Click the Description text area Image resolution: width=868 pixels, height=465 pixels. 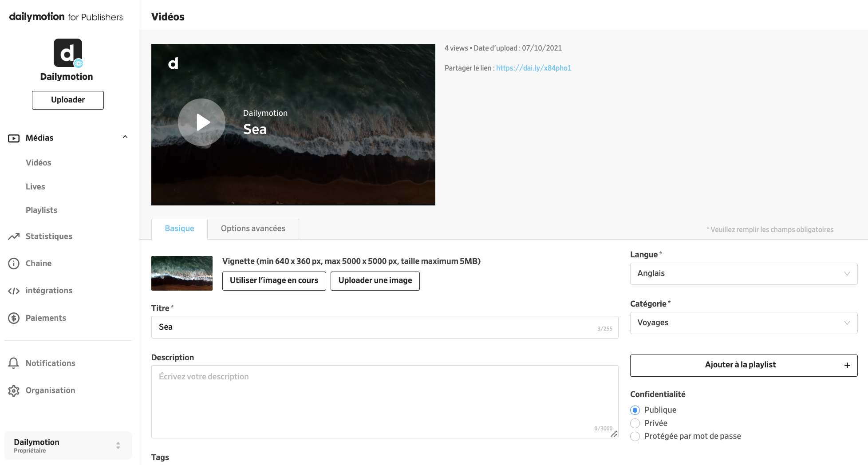(x=385, y=402)
